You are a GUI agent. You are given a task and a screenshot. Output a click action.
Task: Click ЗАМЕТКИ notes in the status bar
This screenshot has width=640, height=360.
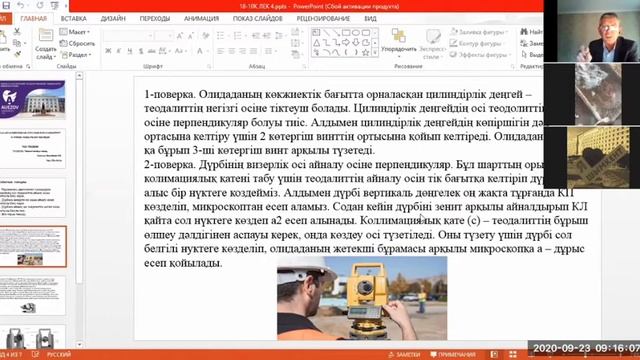[404, 355]
